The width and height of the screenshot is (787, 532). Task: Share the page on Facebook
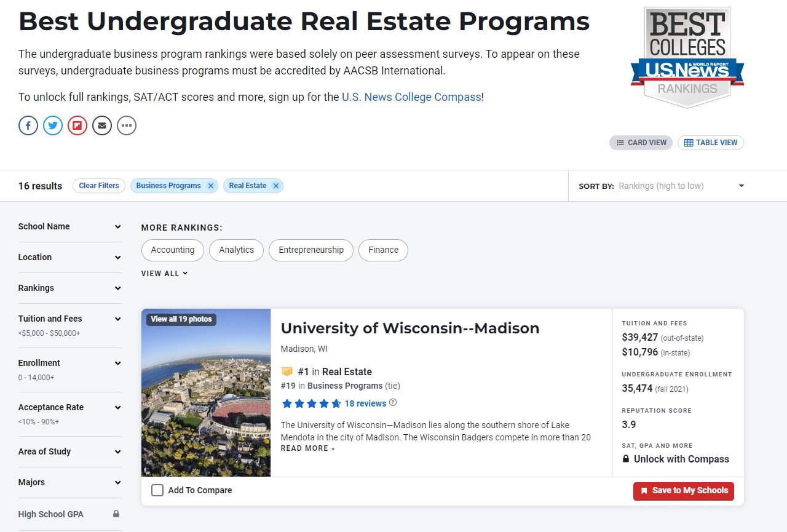pos(28,125)
